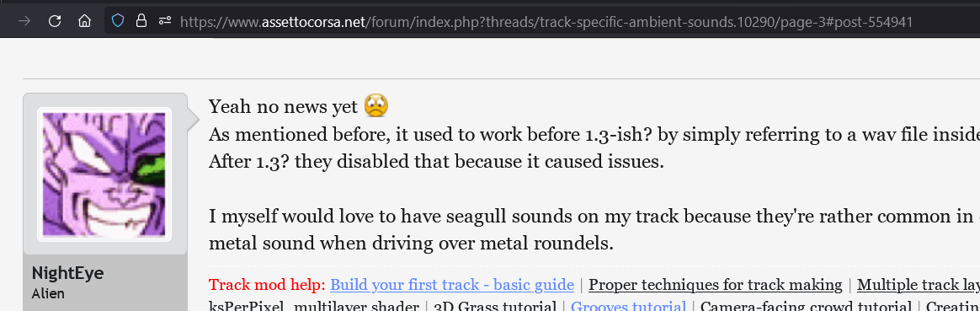Open 'Proper techniques for track making' link

coord(716,285)
